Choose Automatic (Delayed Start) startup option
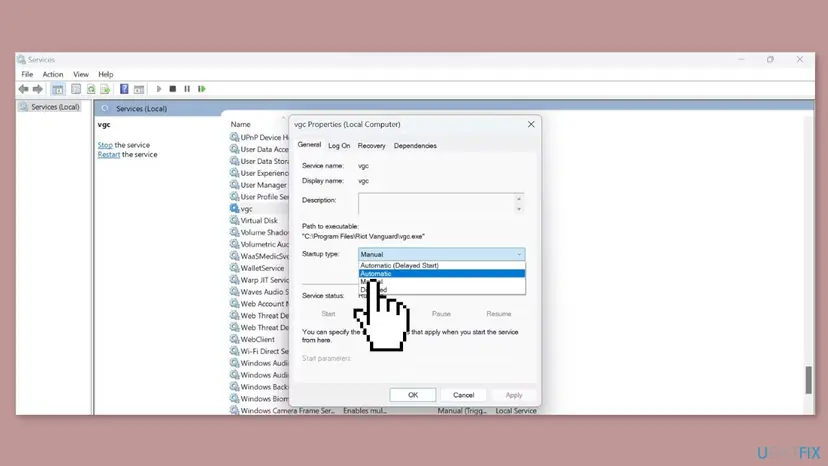This screenshot has width=828, height=466. pyautogui.click(x=441, y=265)
